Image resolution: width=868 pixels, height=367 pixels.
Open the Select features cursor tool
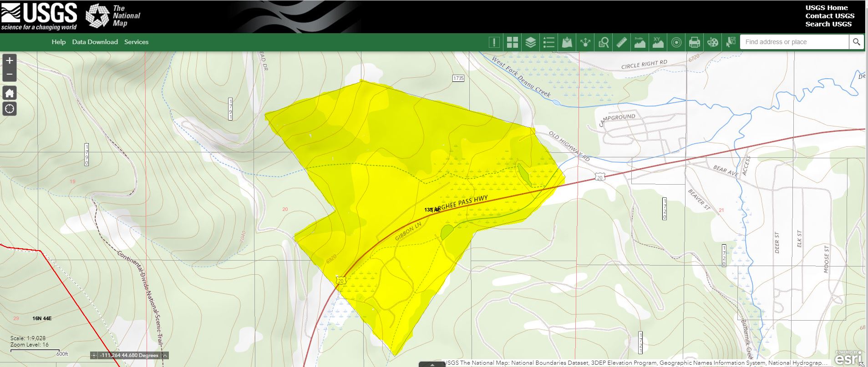tap(731, 42)
